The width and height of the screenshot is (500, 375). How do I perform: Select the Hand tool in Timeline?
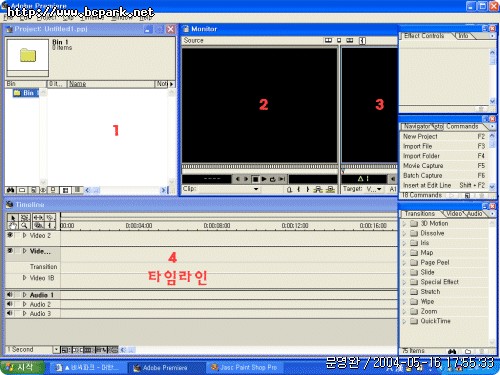point(13,226)
